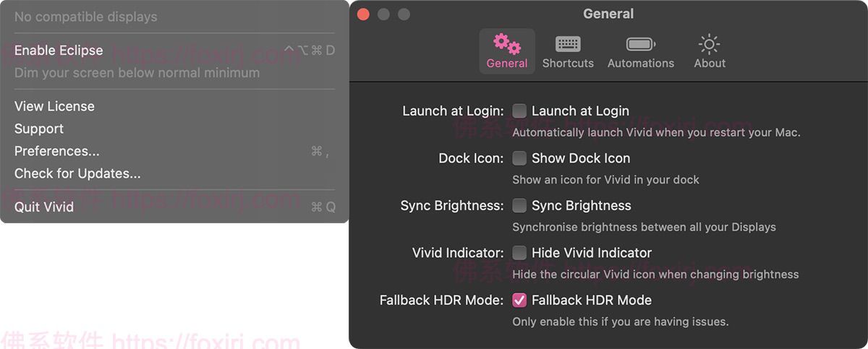The image size is (868, 349).
Task: Enable the Launch at Login checkbox
Action: point(519,111)
